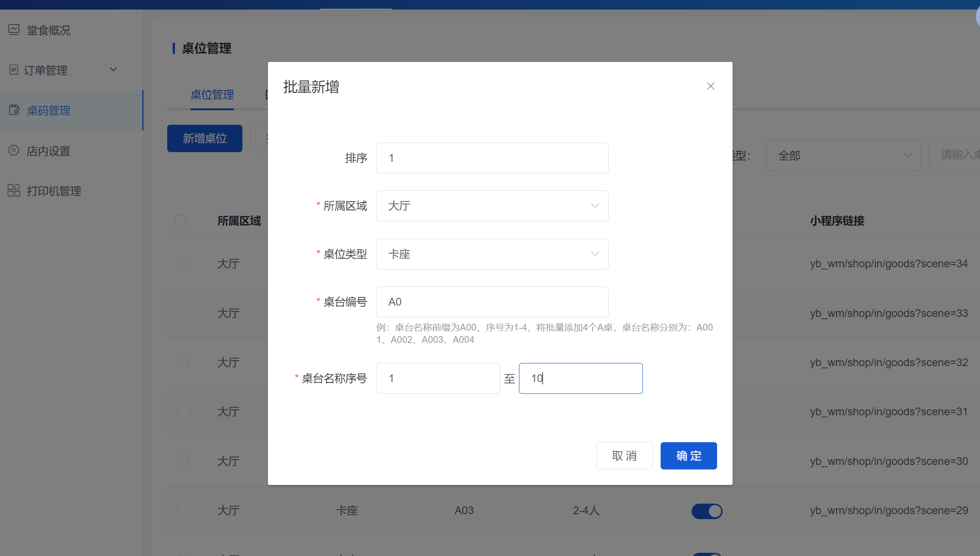Open the 全部 type filter dropdown

pyautogui.click(x=843, y=156)
